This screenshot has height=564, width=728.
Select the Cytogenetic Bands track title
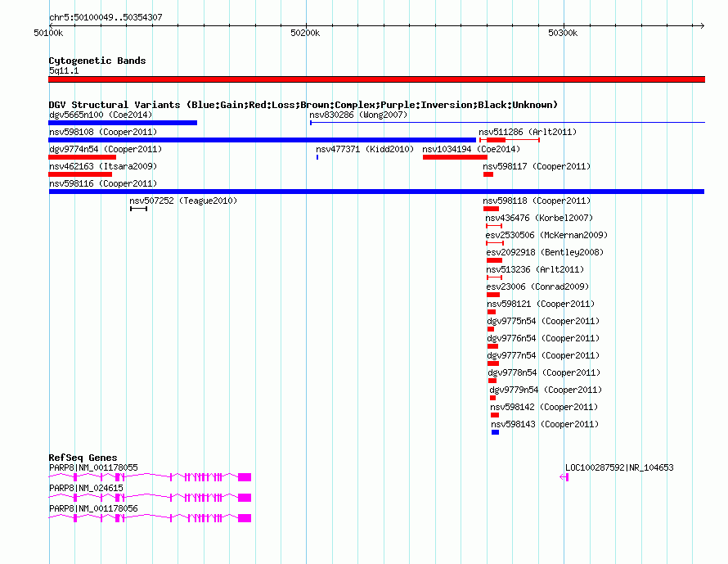[x=97, y=61]
